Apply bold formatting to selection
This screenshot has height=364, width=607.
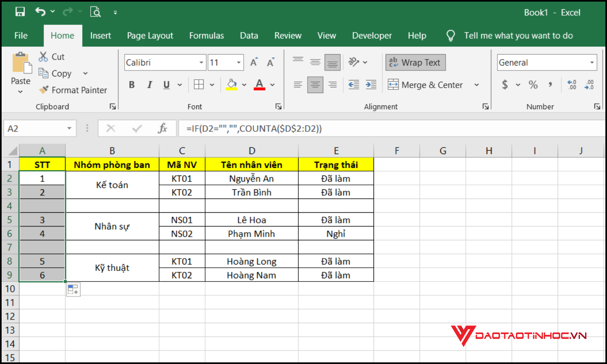click(132, 85)
